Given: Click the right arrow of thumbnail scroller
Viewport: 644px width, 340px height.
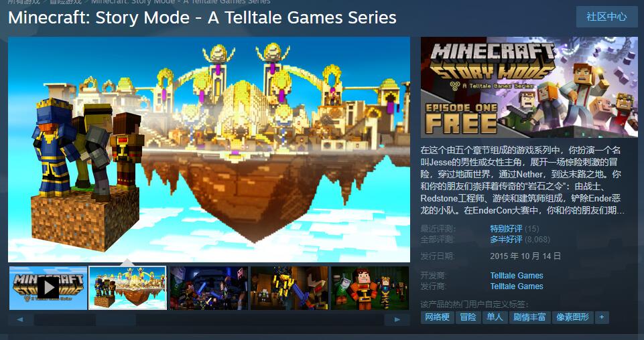Looking at the screenshot, I should pyautogui.click(x=397, y=319).
